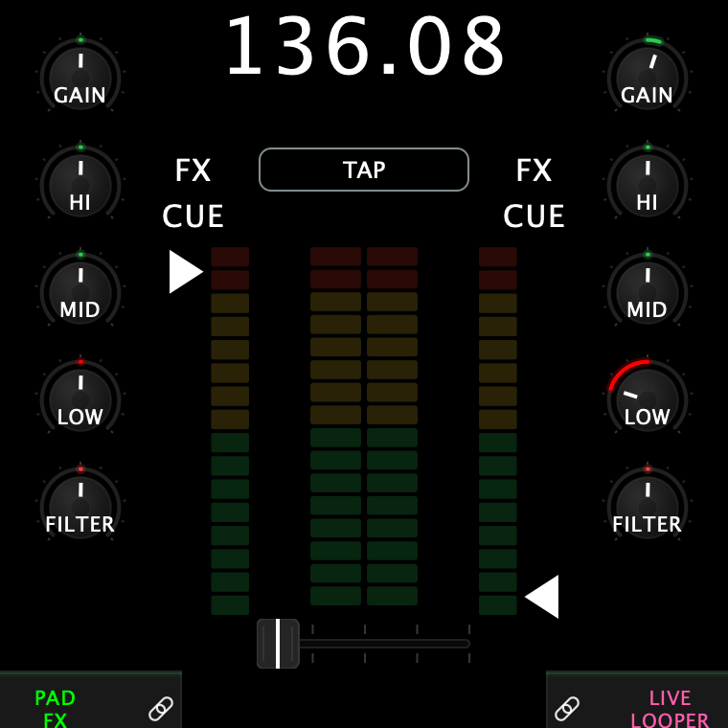728x728 pixels.
Task: Click the right channel level meter
Action: (x=498, y=431)
